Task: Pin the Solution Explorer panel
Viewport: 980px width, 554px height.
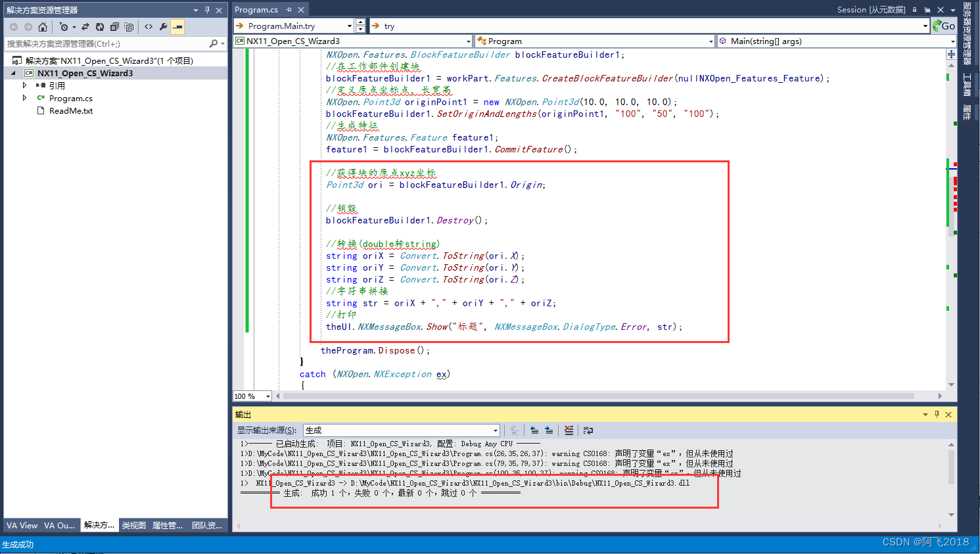Action: tap(207, 10)
